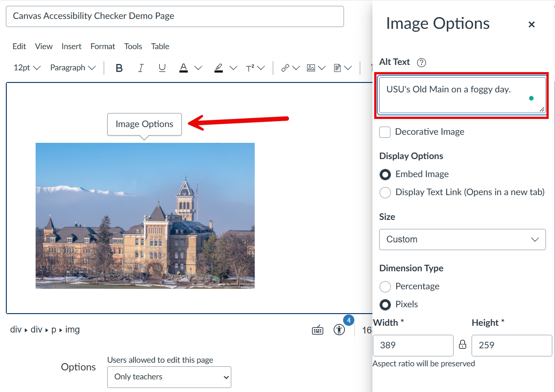
Task: Click the img element in path breadcrumb
Action: tap(72, 329)
